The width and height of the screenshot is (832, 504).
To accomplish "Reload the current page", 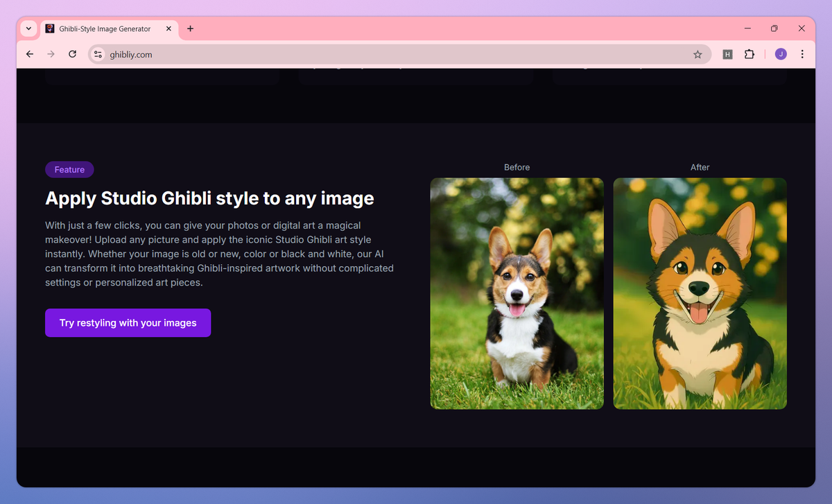I will 72,54.
